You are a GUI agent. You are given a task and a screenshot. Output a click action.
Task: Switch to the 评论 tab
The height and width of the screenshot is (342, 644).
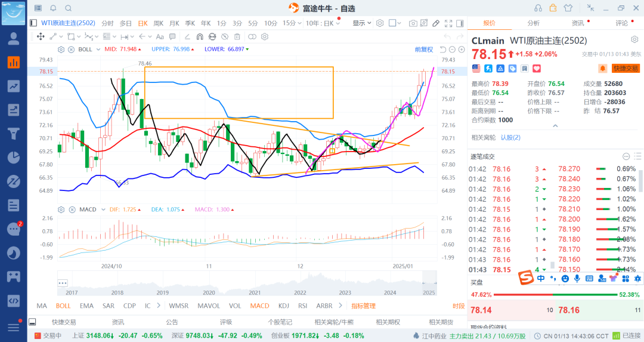[621, 23]
